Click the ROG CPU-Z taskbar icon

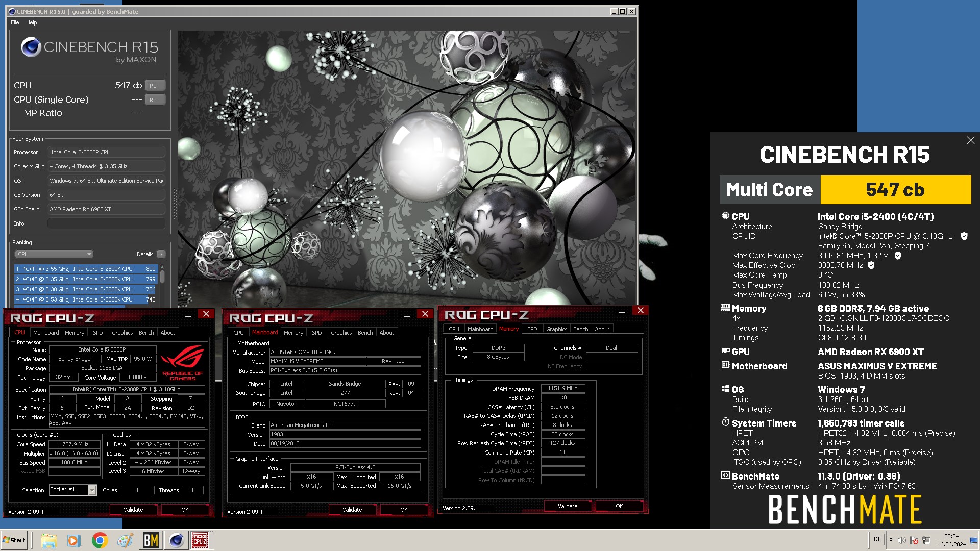click(200, 540)
